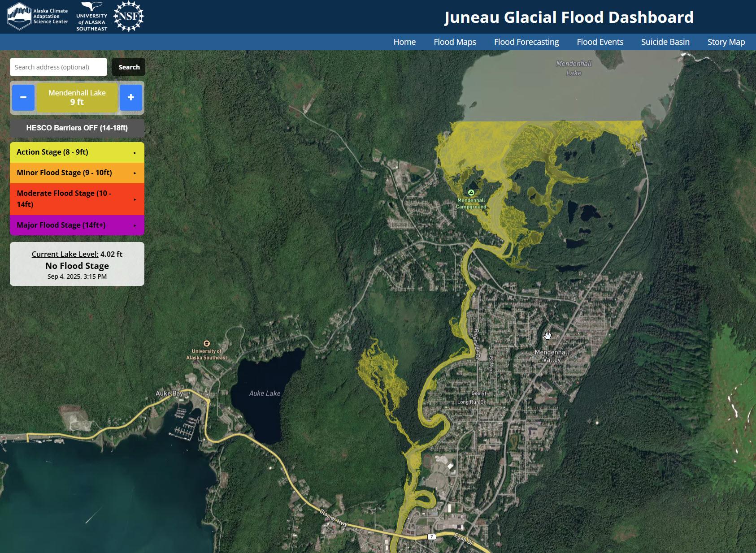Click the Route 7 highway shield
The height and width of the screenshot is (553, 756).
coord(431,537)
